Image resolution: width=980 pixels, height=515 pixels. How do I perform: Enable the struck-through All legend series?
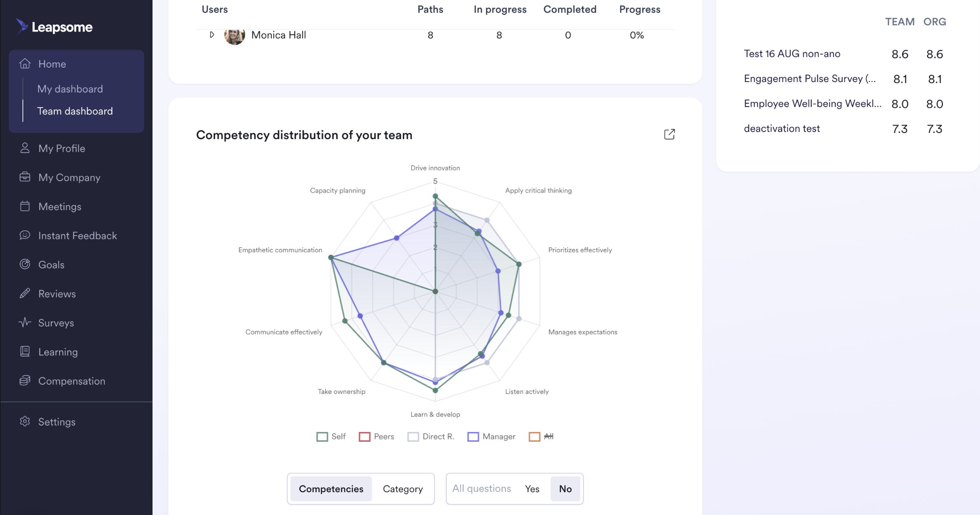[x=541, y=436]
